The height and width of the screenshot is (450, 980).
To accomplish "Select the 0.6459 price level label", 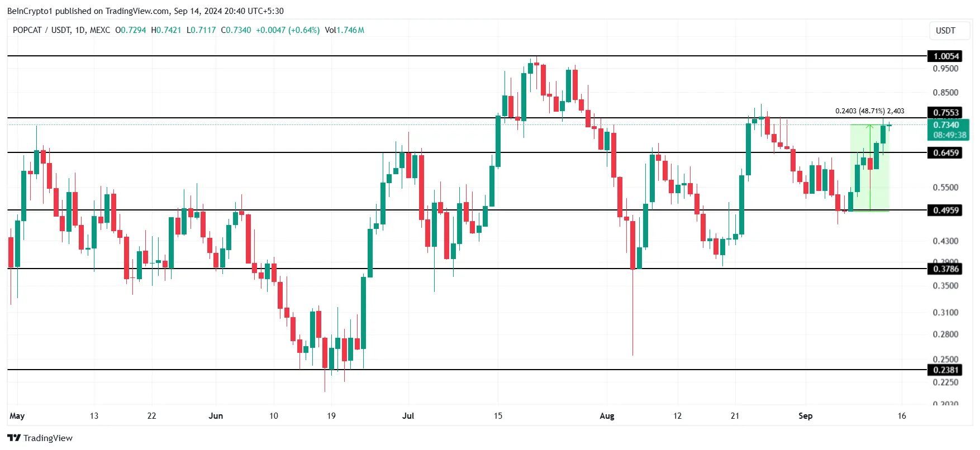I will [945, 152].
